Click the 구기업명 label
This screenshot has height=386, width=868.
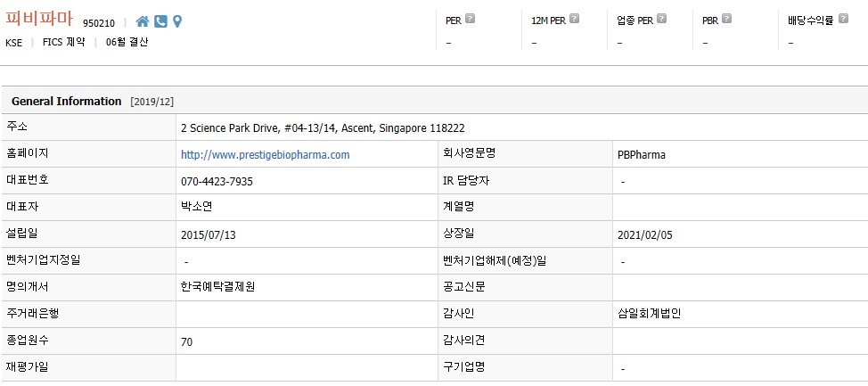pos(464,366)
